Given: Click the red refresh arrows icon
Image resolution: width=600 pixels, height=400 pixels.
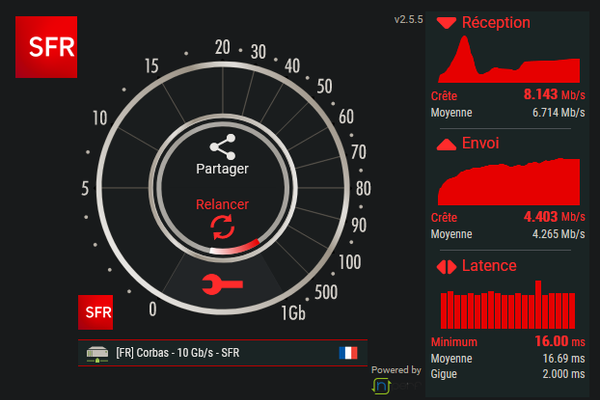Looking at the screenshot, I should [222, 227].
